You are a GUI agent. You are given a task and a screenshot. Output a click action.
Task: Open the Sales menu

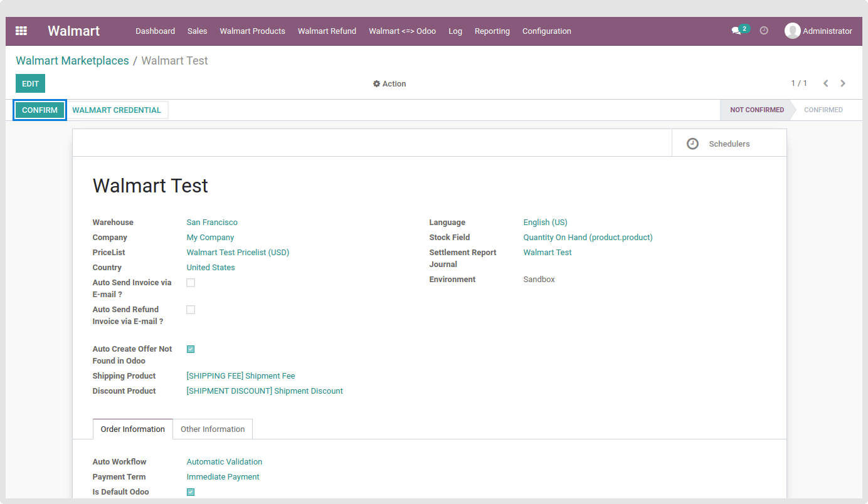click(x=197, y=31)
